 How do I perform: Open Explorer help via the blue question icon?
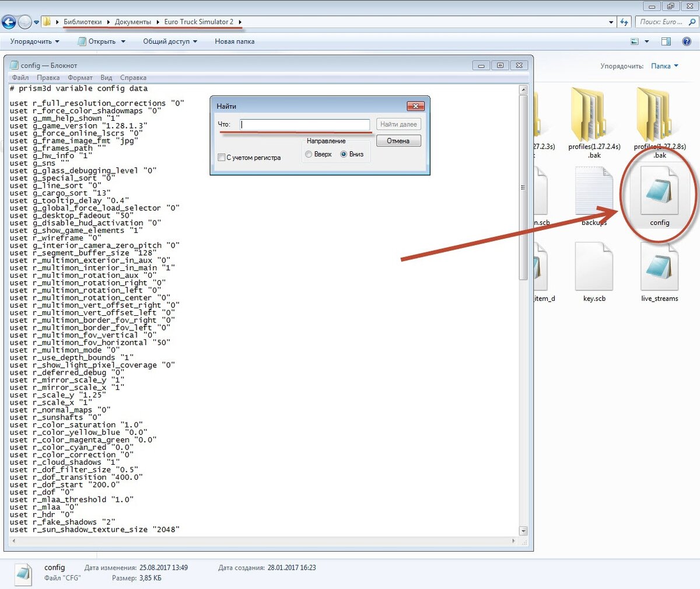(x=687, y=41)
